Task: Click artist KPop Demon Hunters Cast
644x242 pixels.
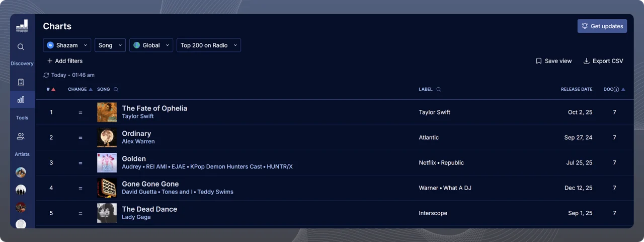Action: [x=226, y=167]
